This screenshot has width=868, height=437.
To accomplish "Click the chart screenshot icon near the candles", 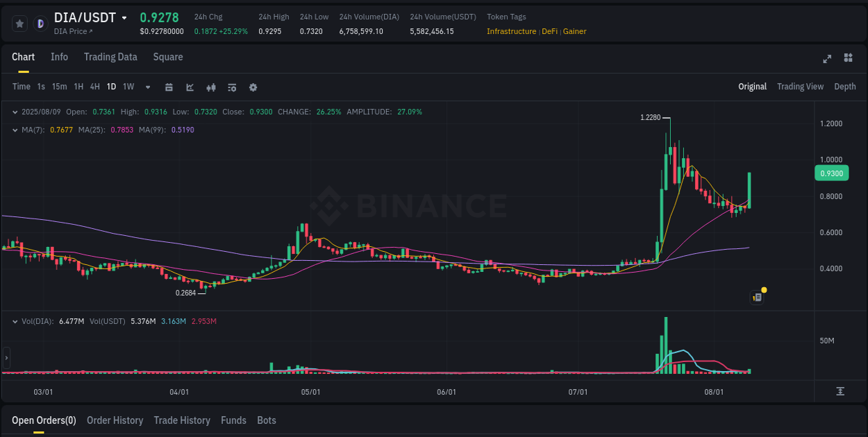I will tap(756, 297).
